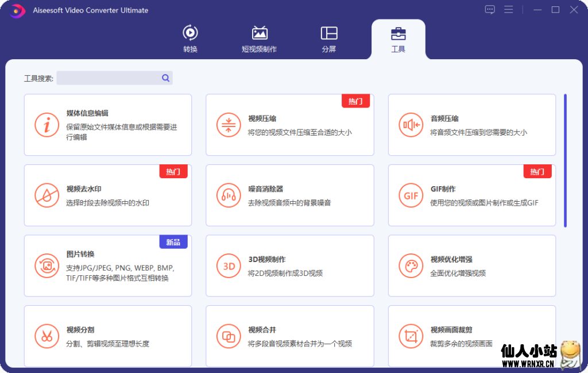Open the 视频优化增强 palette icon

point(411,266)
